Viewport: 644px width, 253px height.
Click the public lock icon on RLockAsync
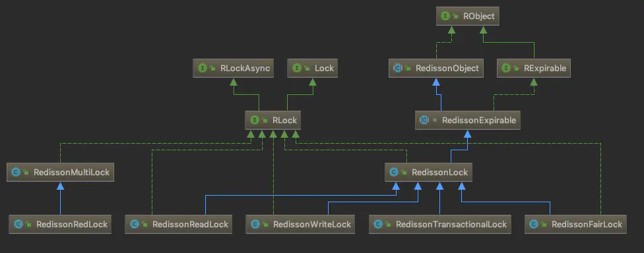coord(212,69)
